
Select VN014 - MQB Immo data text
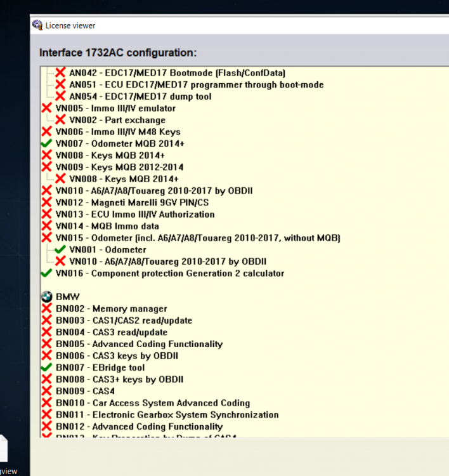(107, 226)
